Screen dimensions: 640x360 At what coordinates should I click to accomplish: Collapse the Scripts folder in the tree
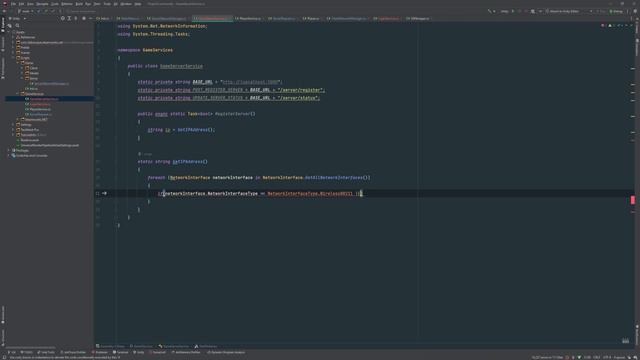pyautogui.click(x=13, y=58)
